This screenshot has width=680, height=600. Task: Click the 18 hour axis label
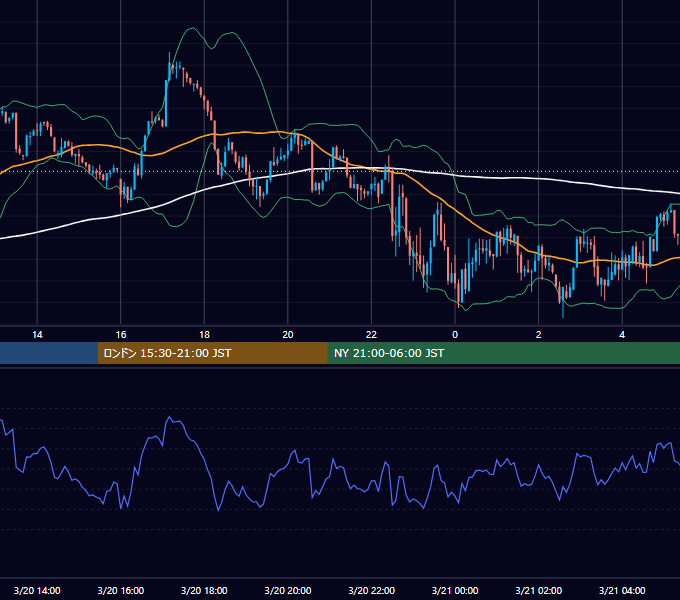click(x=204, y=335)
